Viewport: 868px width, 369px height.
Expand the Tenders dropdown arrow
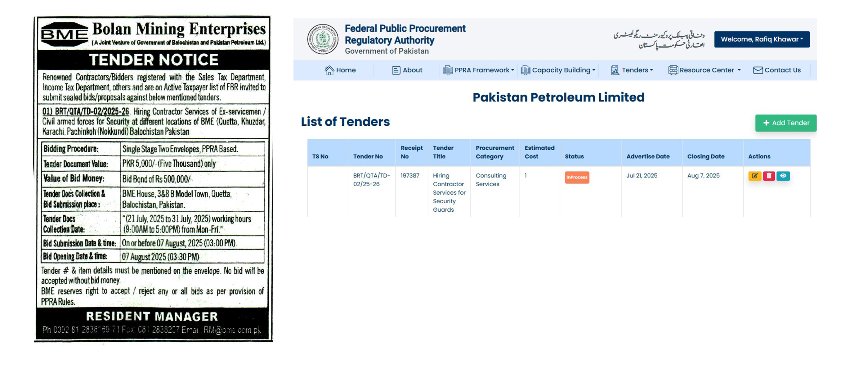(x=651, y=70)
